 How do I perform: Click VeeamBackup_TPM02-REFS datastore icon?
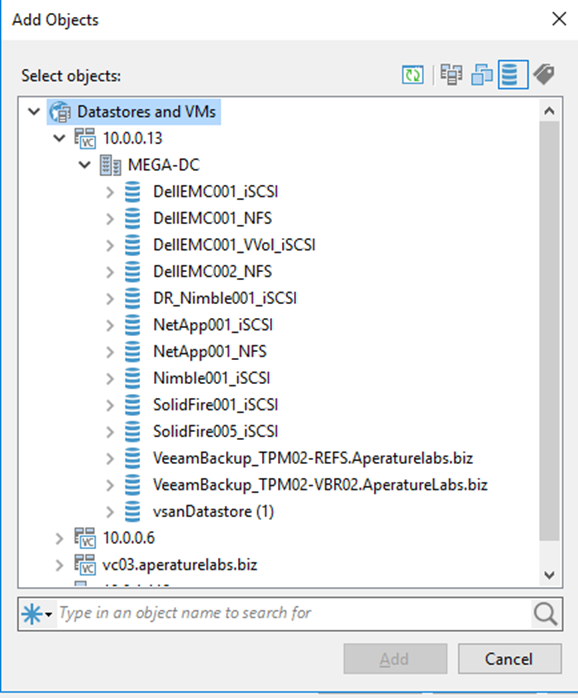[132, 459]
